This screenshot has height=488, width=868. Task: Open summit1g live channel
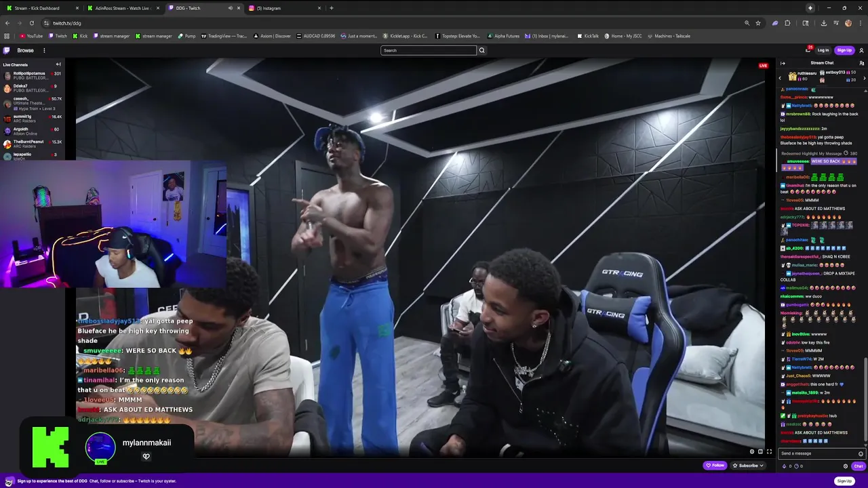pyautogui.click(x=33, y=119)
